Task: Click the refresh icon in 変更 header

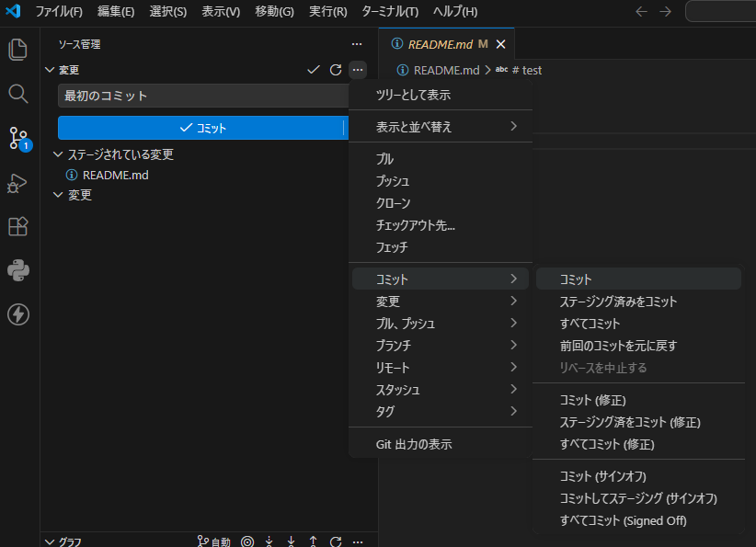Action: (336, 70)
